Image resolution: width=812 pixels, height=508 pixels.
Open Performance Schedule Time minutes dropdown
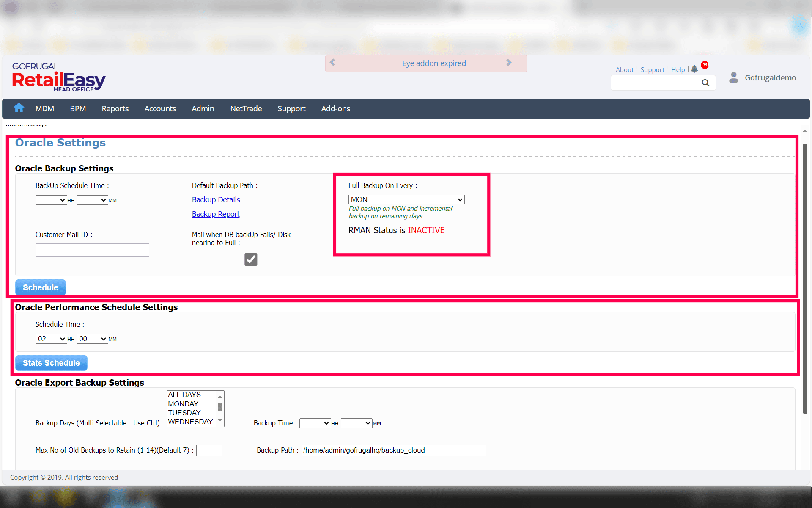click(92, 339)
